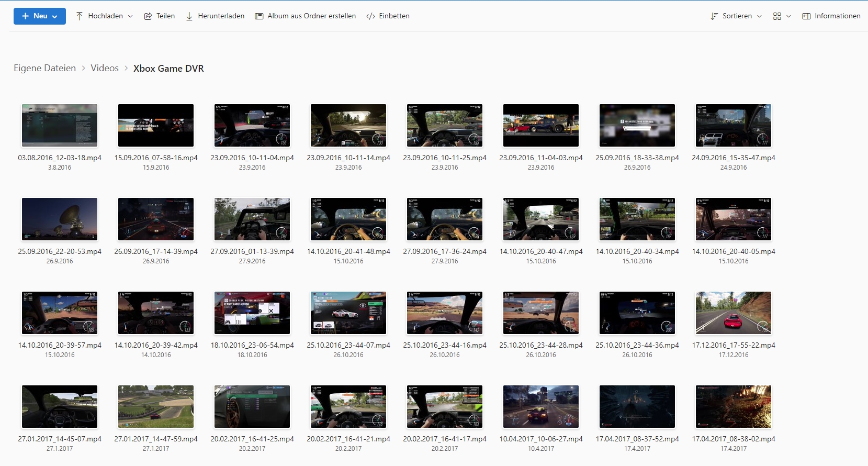Open thumbnail 14.10.2016_20-40-47.mp4
The width and height of the screenshot is (868, 466).
tap(541, 219)
